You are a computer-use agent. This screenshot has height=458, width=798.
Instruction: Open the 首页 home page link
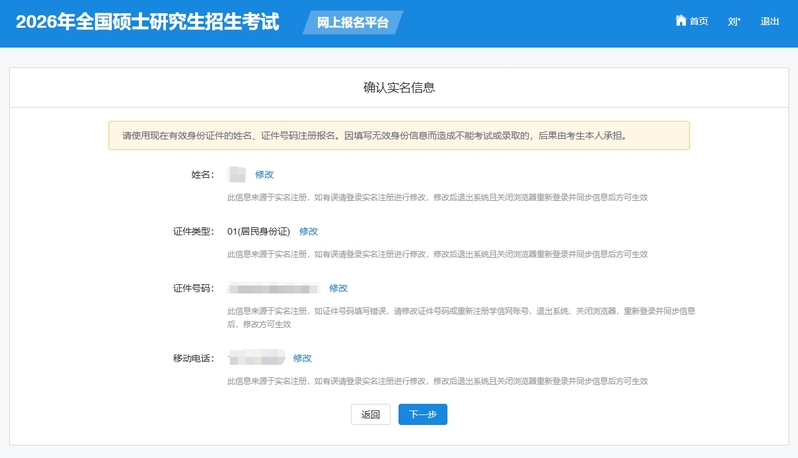pyautogui.click(x=699, y=21)
